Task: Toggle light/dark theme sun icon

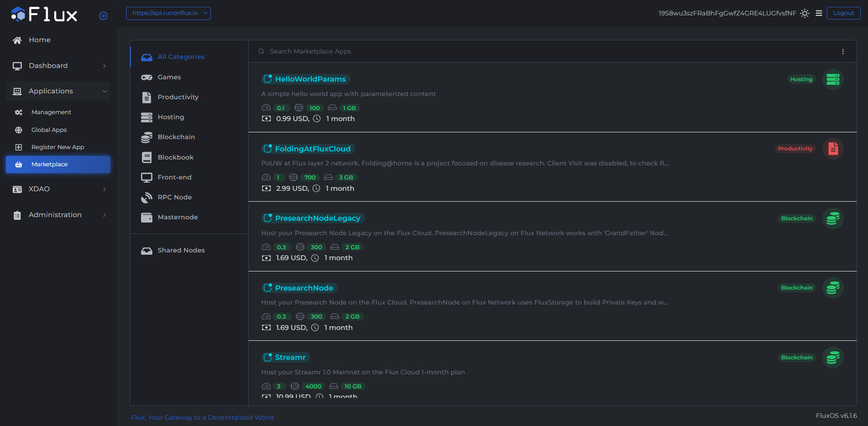Action: (x=805, y=13)
